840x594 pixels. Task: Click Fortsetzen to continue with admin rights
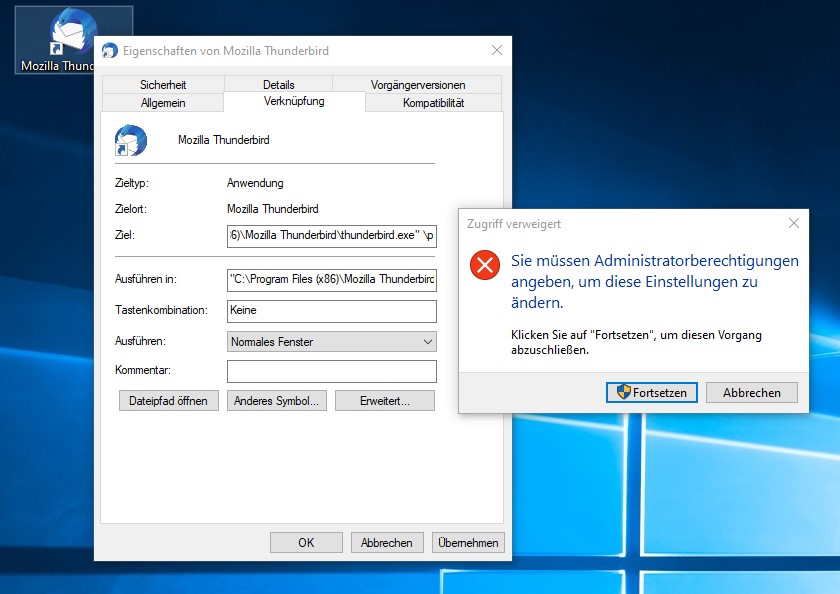[651, 393]
